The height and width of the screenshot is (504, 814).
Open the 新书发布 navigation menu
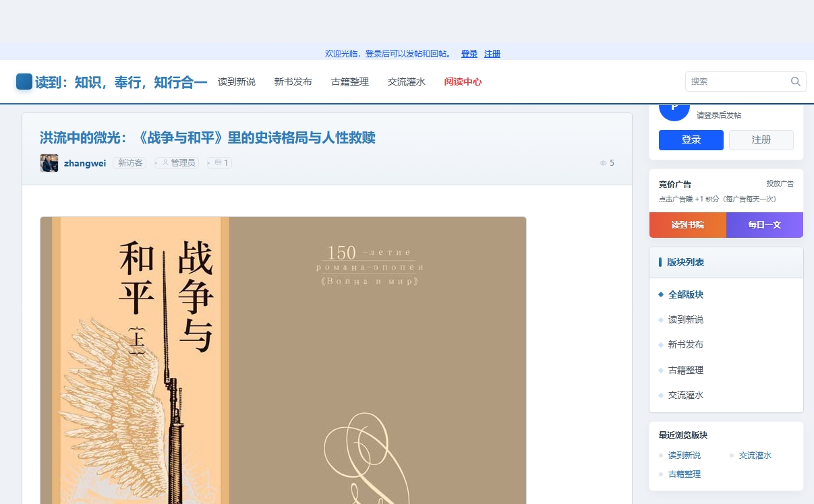pyautogui.click(x=293, y=82)
